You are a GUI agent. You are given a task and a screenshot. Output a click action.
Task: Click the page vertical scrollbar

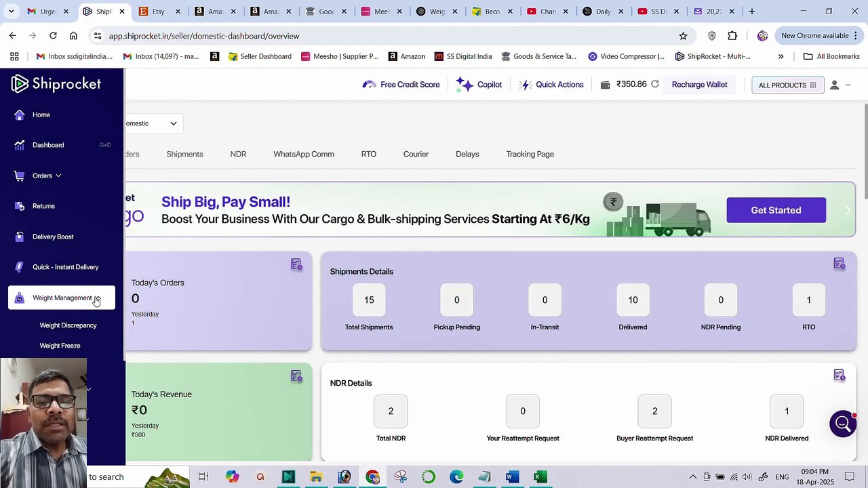click(x=865, y=150)
